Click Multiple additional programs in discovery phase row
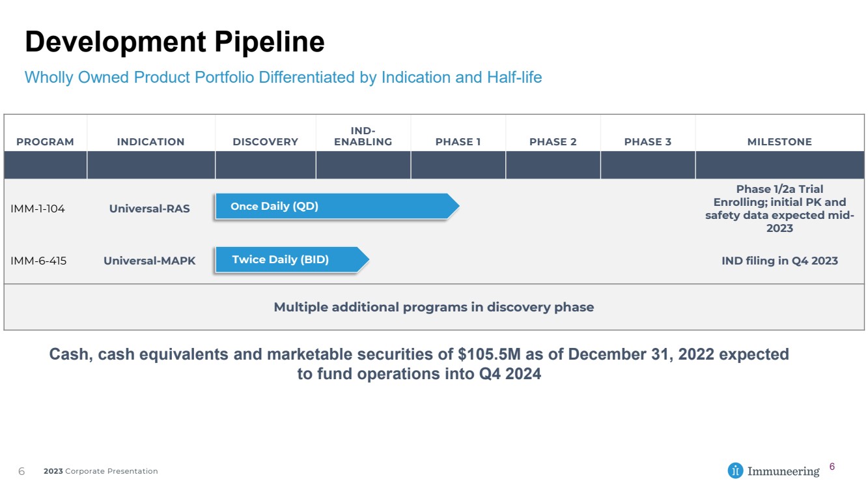Image resolution: width=868 pixels, height=488 pixels. pos(434,307)
